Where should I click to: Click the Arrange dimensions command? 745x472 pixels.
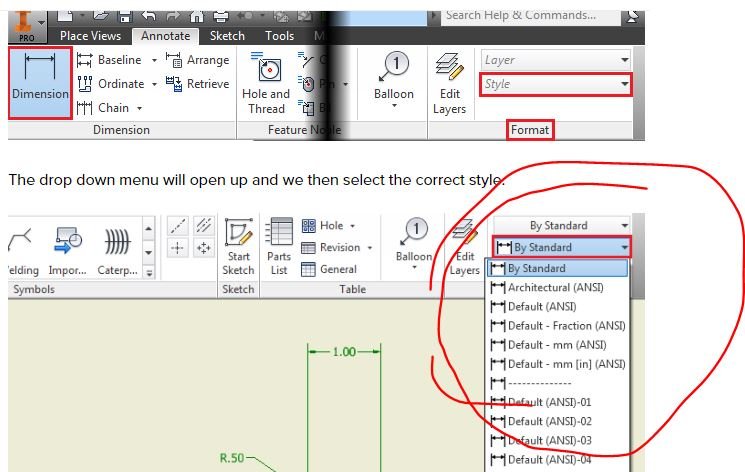point(198,60)
